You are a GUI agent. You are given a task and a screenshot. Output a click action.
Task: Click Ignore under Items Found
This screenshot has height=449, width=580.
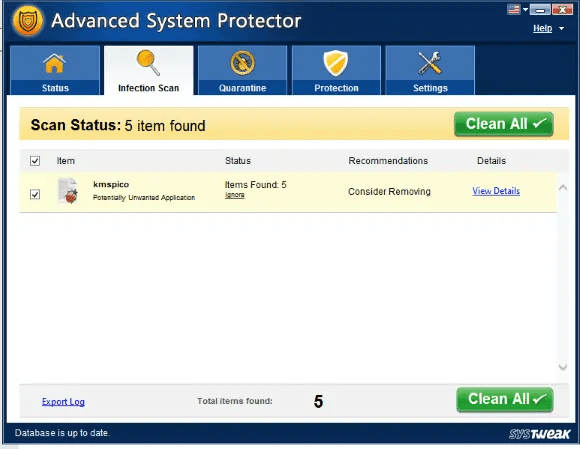coord(235,195)
